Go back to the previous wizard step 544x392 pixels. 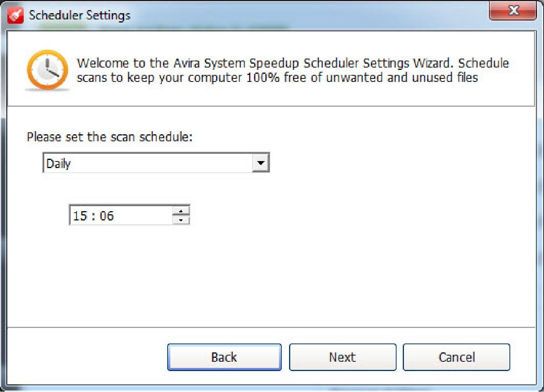(224, 357)
